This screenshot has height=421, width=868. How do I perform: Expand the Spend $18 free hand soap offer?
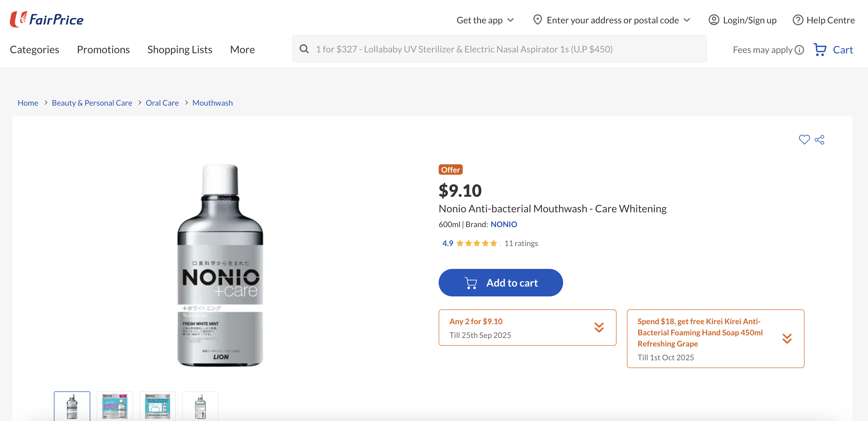[787, 338]
